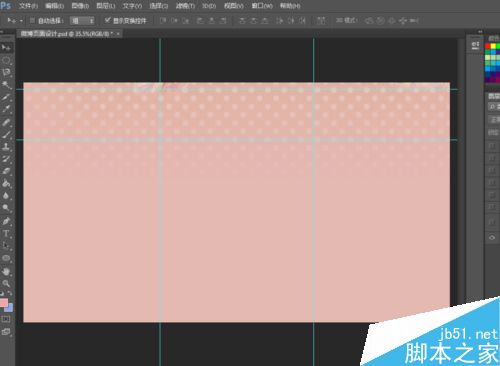Click the 3D rotate mode icon
500x366 pixels.
click(369, 21)
